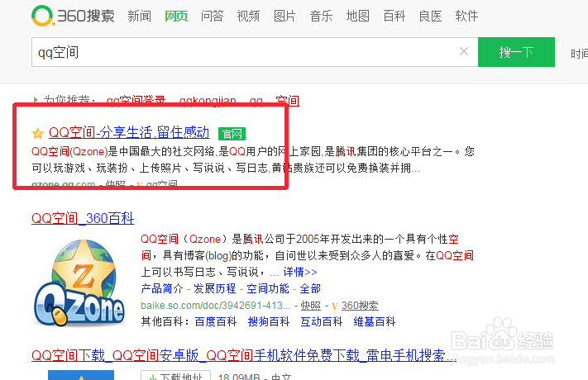588x380 pixels.
Task: Click the 搜一下 search button
Action: (516, 52)
